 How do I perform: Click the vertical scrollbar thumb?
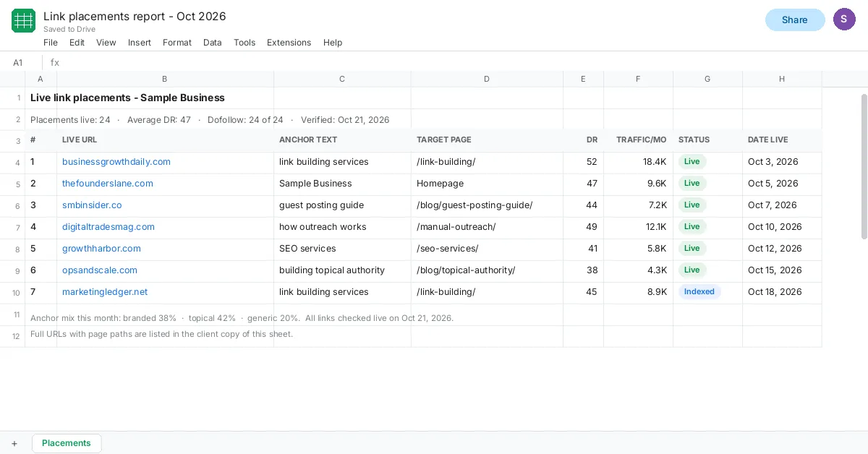pyautogui.click(x=864, y=166)
